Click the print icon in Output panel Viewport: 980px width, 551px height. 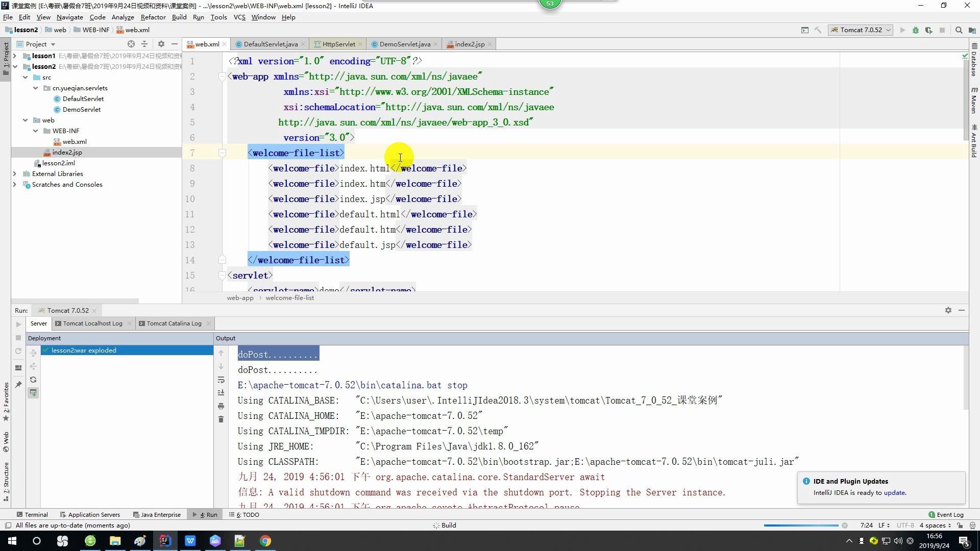(221, 406)
